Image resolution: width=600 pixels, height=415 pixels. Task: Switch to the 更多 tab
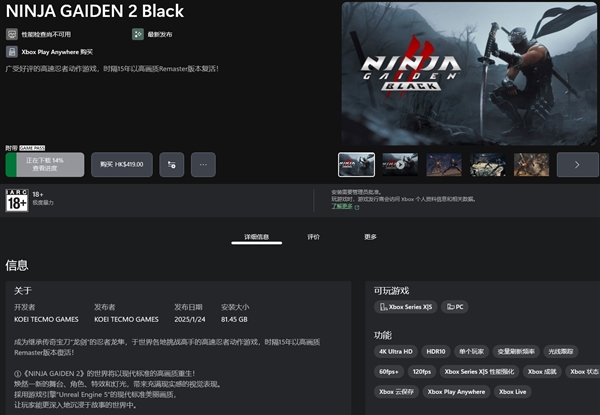point(370,237)
